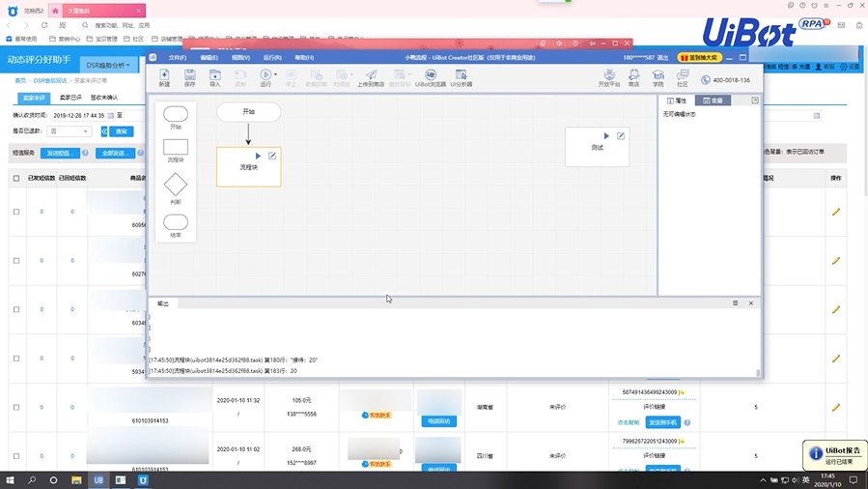868x489 pixels.
Task: Click the browser refresh icon
Action: [44, 25]
